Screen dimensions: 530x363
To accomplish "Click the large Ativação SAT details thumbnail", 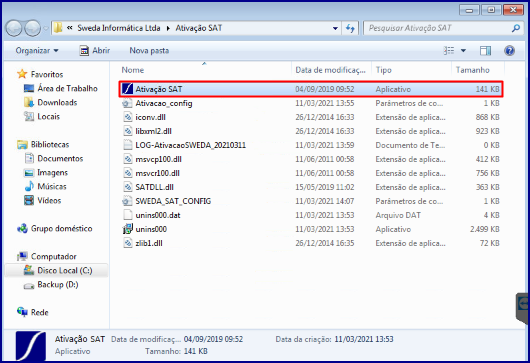I will (31, 346).
